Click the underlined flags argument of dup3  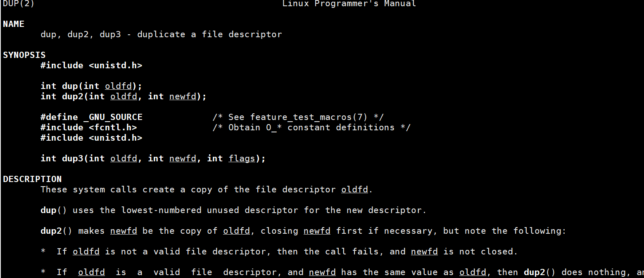[242, 158]
